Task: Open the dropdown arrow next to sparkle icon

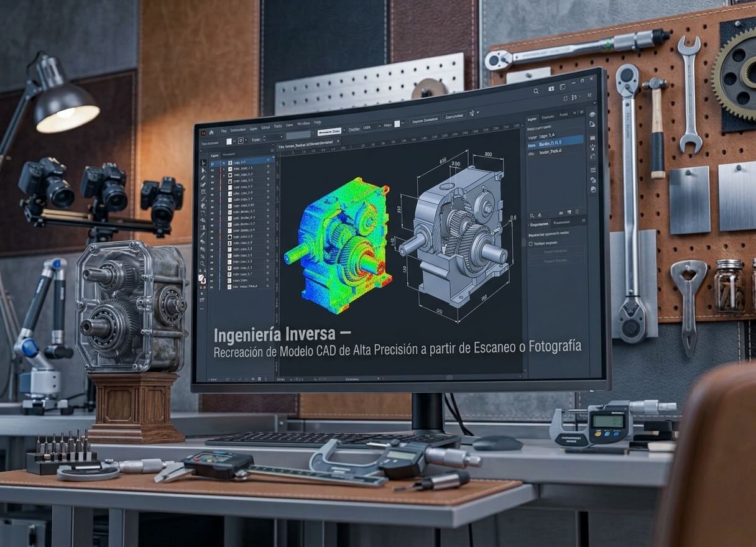Action: click(x=478, y=113)
